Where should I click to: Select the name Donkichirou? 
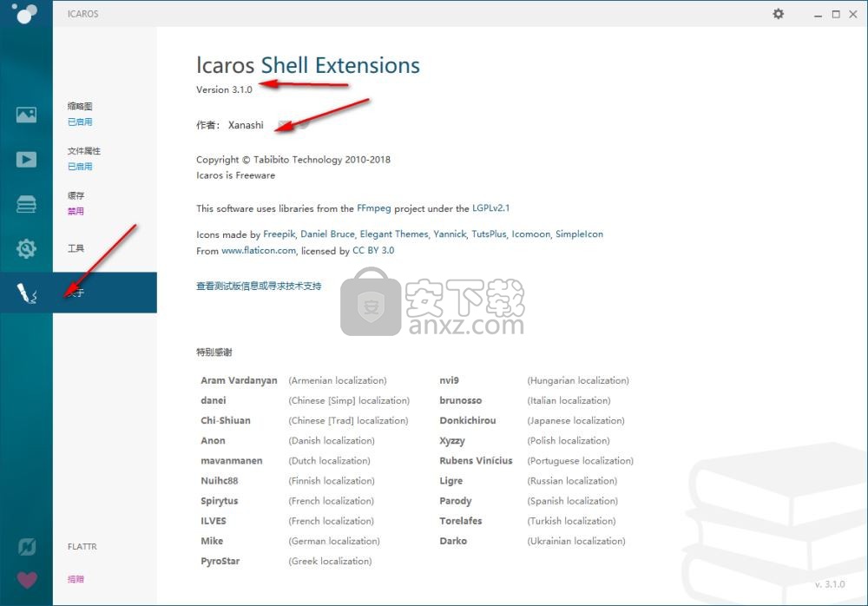coord(468,420)
